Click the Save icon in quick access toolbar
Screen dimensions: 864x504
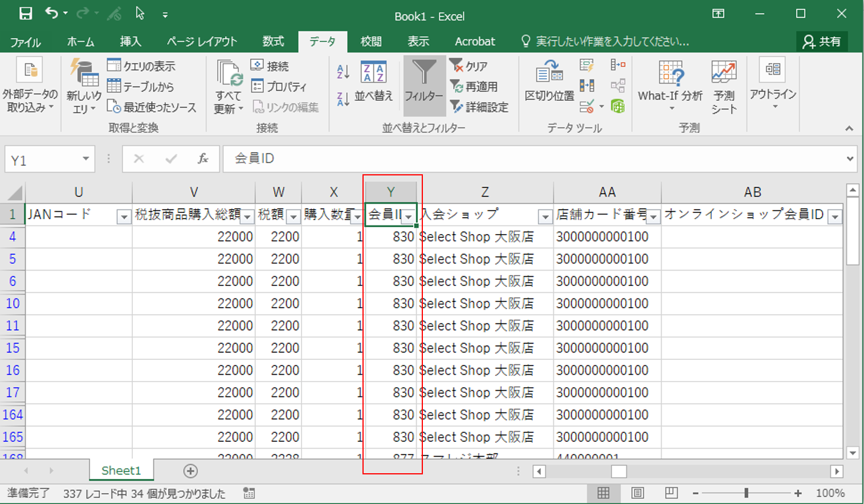tap(26, 14)
